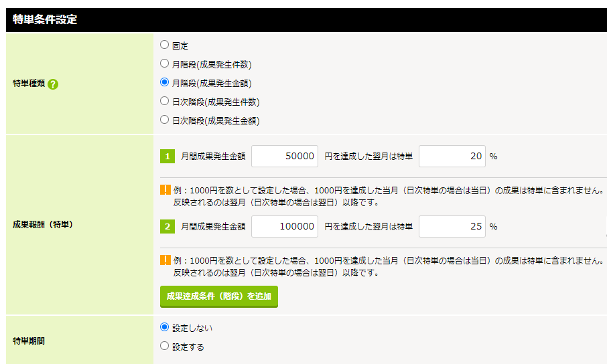Click the tier 1 percentage field showing 20
Image resolution: width=607 pixels, height=364 pixels.
[452, 157]
